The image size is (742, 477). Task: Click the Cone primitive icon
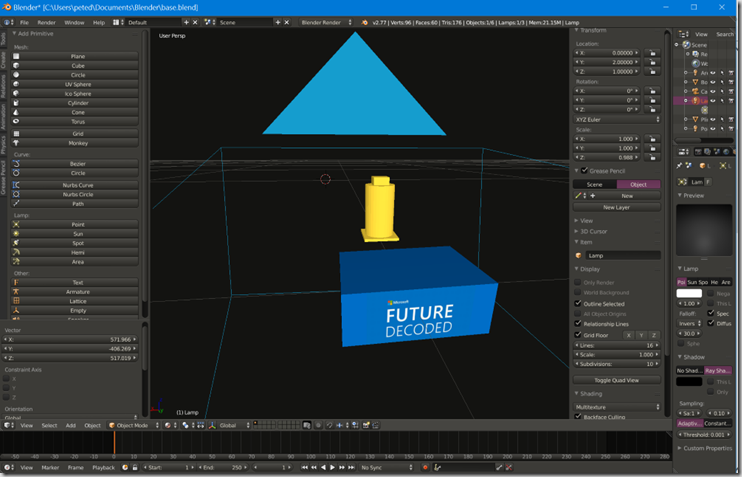point(16,112)
